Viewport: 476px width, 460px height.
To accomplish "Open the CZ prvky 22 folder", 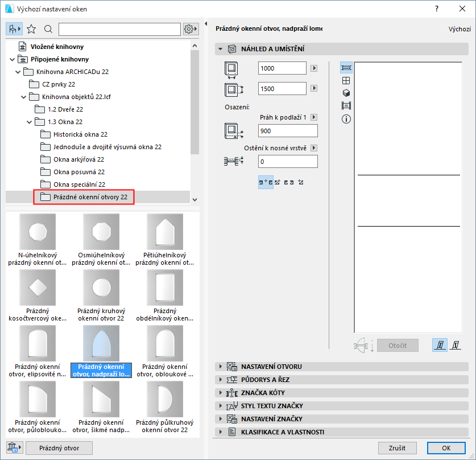I will click(x=58, y=84).
